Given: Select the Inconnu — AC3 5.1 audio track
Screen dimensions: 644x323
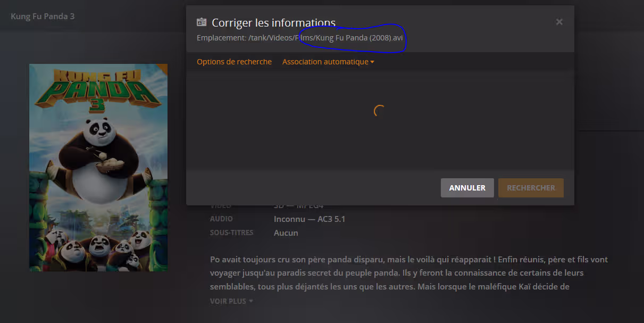Looking at the screenshot, I should click(309, 219).
